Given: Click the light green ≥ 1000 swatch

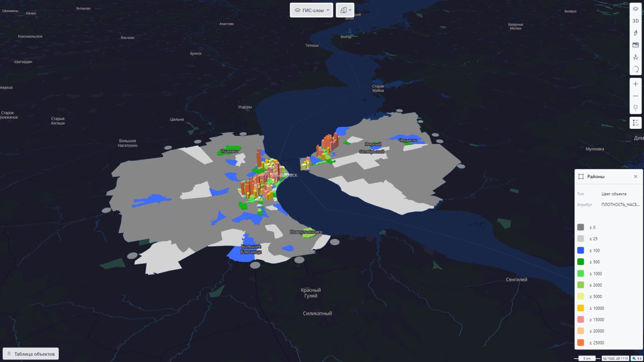Looking at the screenshot, I should [581, 273].
